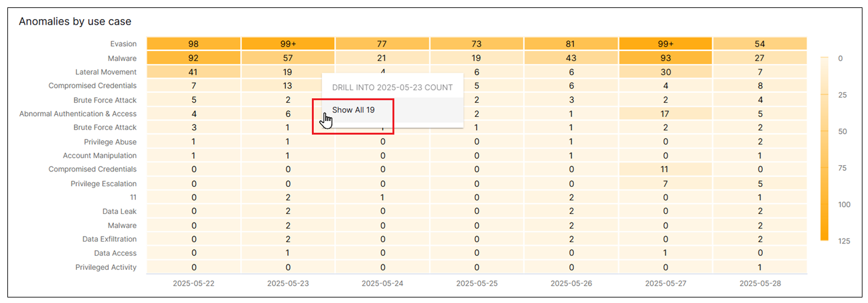Click Abnormal Authentication & Access cell showing 17

[x=666, y=114]
